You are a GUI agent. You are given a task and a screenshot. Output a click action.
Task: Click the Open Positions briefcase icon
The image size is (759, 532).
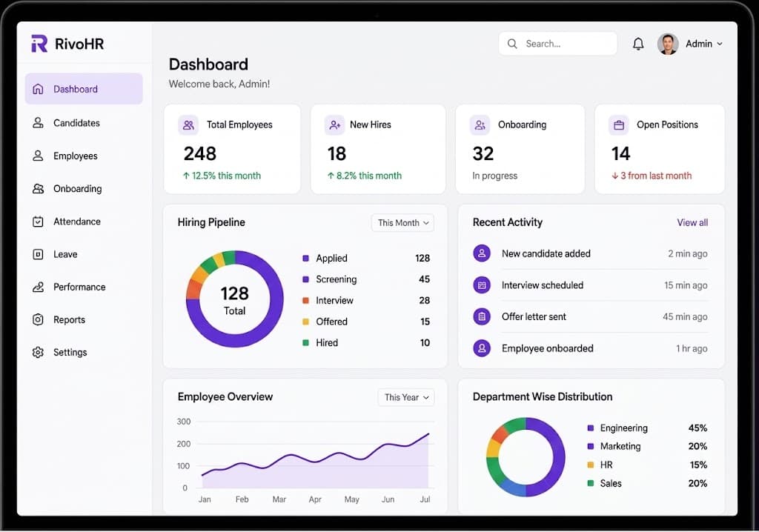click(619, 125)
